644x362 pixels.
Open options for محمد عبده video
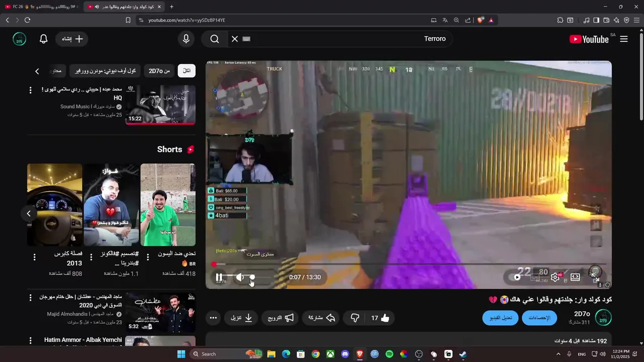point(30,90)
